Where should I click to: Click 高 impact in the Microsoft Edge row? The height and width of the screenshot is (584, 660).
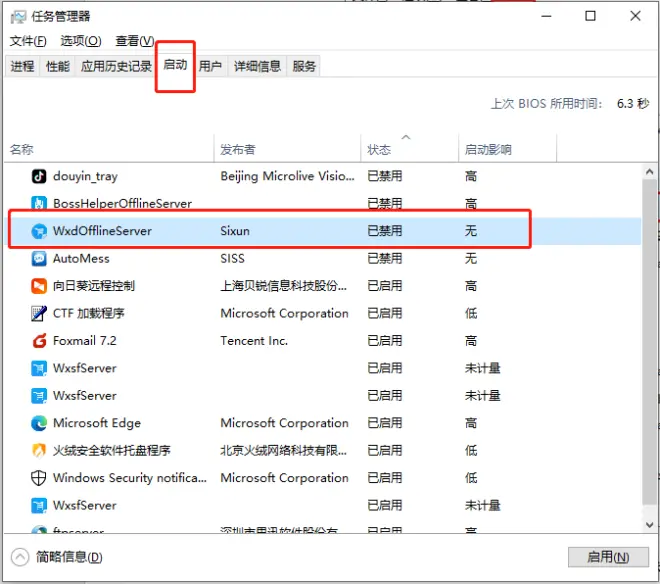click(x=471, y=423)
